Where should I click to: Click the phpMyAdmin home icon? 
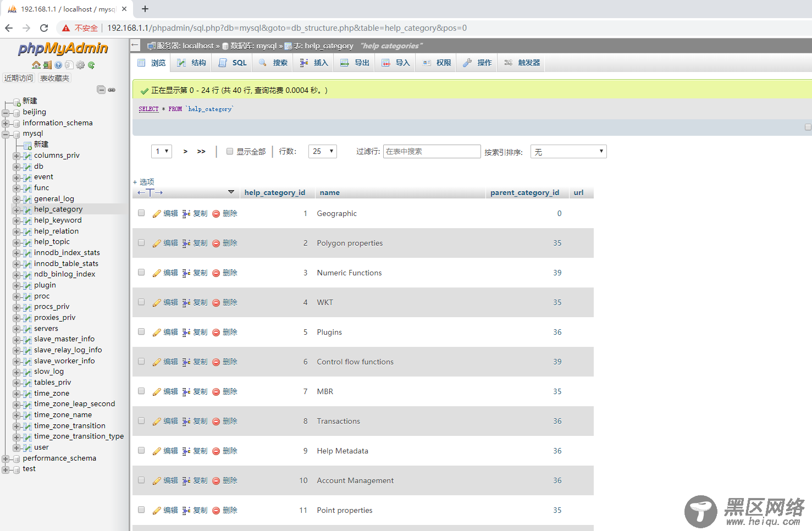point(36,65)
